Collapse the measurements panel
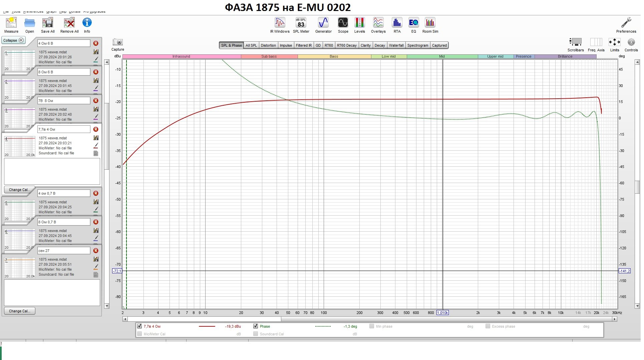Screen dimensions: 644x360 click(14, 40)
